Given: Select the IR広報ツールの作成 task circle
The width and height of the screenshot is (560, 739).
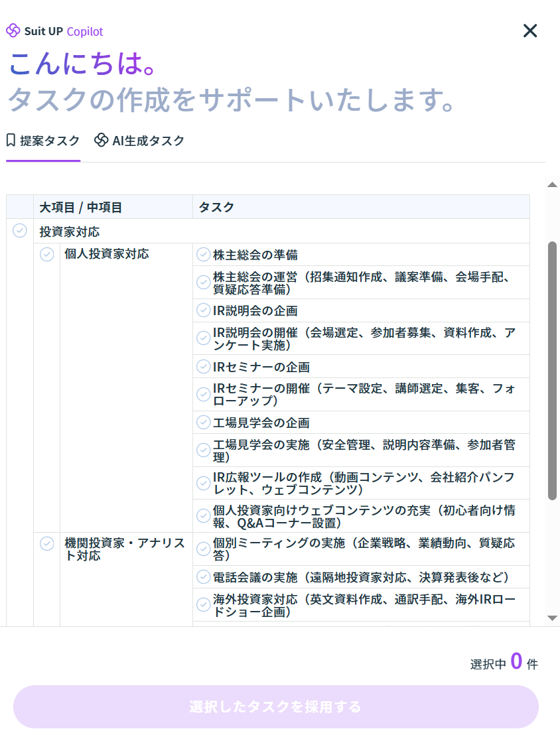Looking at the screenshot, I should click(204, 483).
